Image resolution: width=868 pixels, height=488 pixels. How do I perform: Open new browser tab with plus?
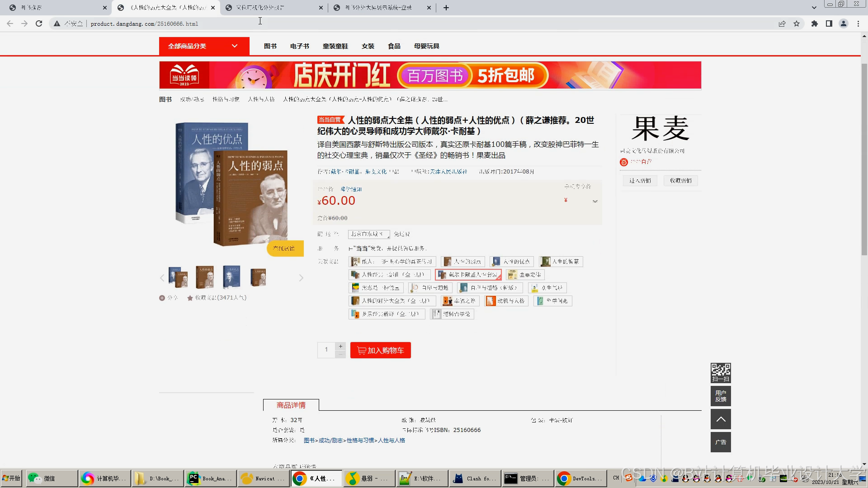pos(446,8)
